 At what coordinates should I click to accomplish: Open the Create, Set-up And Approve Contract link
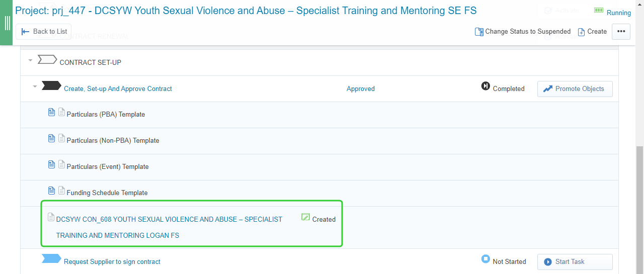[118, 88]
